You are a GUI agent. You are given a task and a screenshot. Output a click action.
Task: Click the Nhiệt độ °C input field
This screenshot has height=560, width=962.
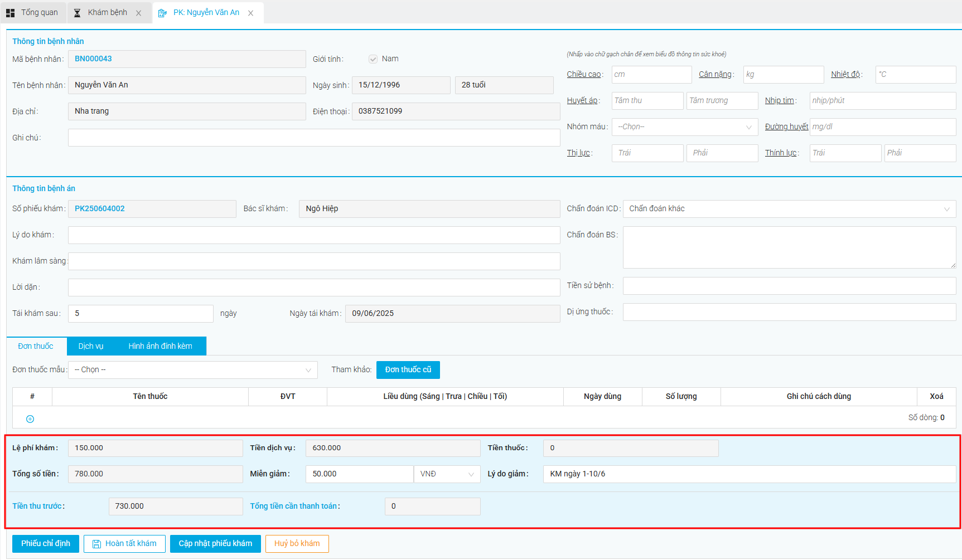click(x=916, y=75)
